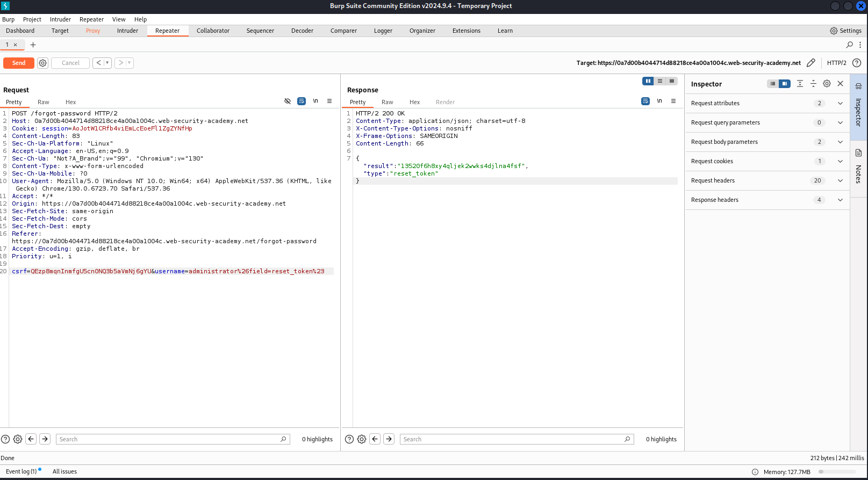This screenshot has width=868, height=480.
Task: Jump to next request search match
Action: 45,439
